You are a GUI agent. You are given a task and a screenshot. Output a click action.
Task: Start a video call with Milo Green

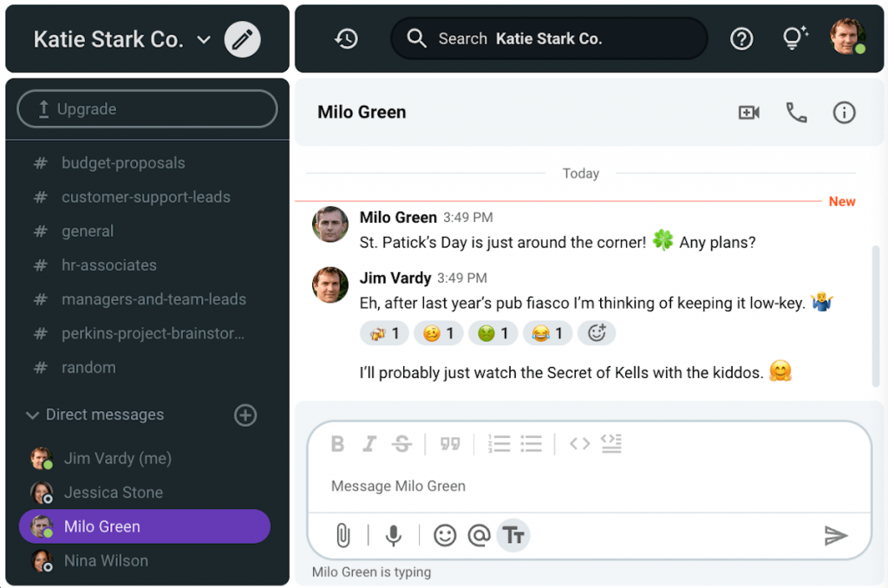[748, 113]
